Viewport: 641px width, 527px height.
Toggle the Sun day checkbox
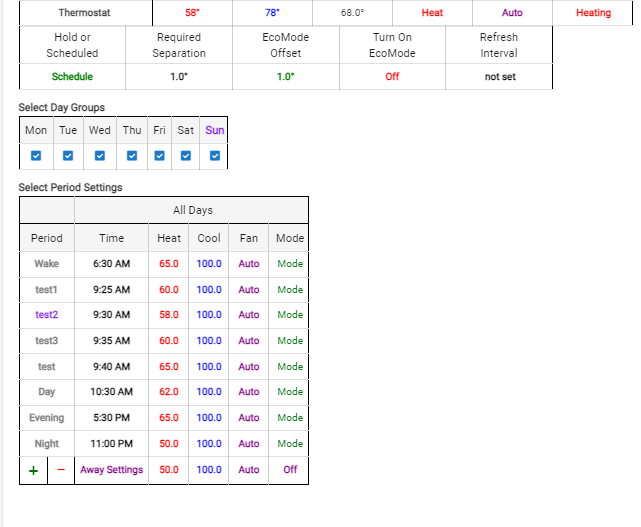(215, 156)
